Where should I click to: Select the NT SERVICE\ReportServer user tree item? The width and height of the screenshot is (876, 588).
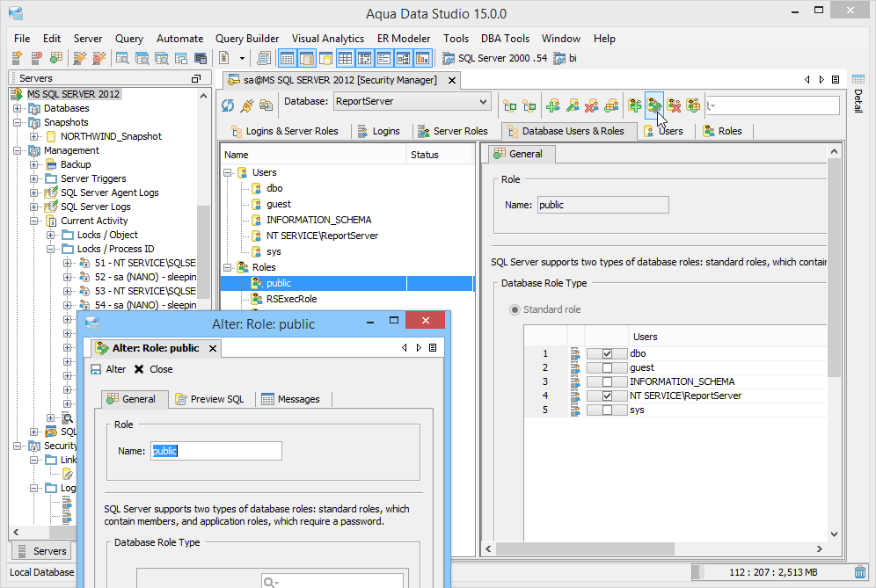point(323,236)
